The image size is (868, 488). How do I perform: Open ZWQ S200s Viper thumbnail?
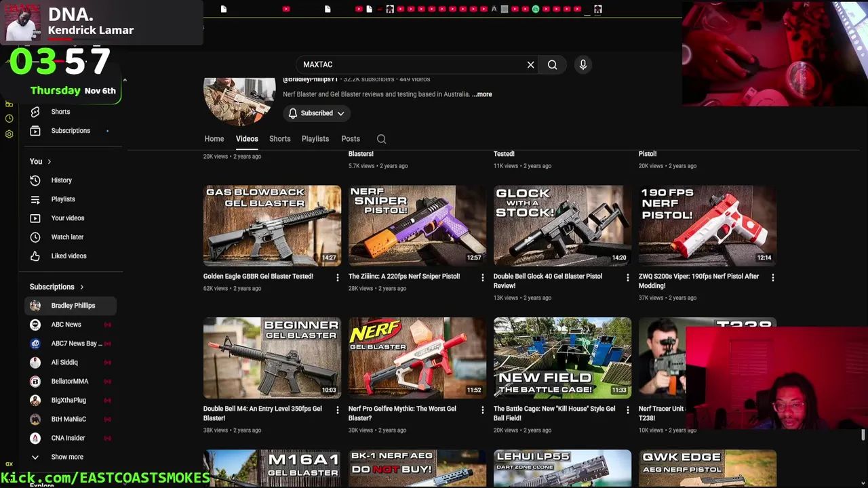707,225
